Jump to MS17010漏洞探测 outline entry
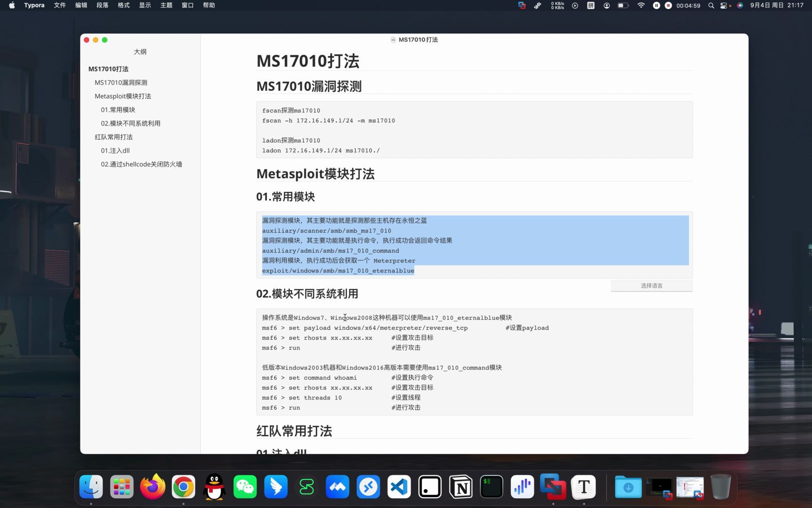Viewport: 812px width, 508px height. [x=121, y=82]
